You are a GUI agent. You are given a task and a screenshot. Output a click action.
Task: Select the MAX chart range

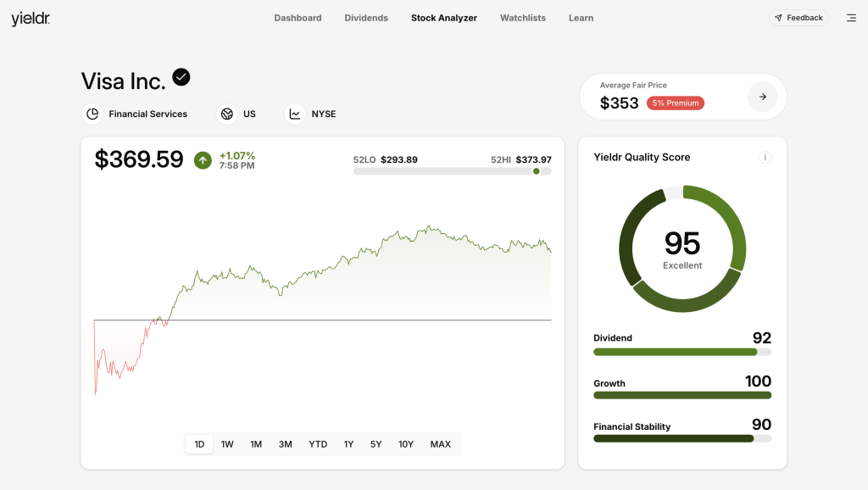pyautogui.click(x=441, y=444)
